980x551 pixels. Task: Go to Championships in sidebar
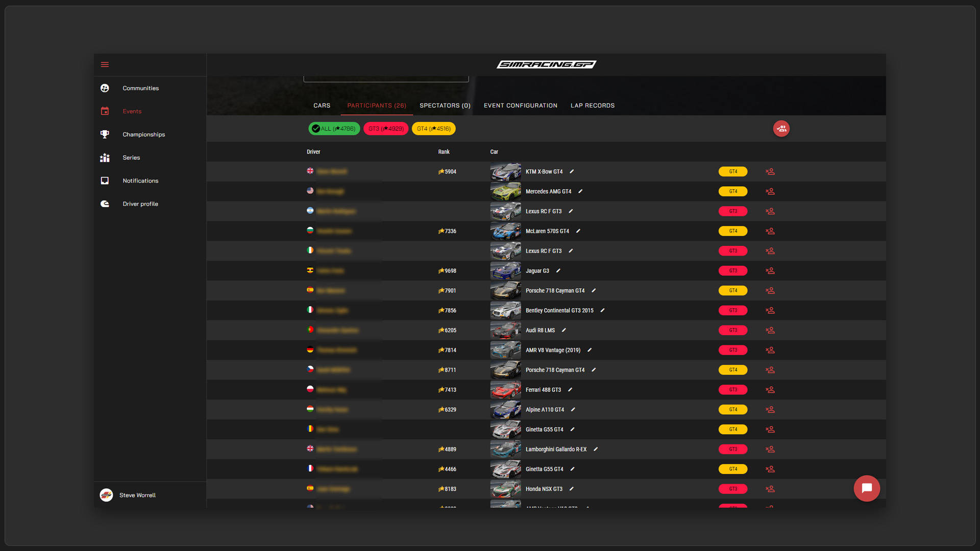143,135
